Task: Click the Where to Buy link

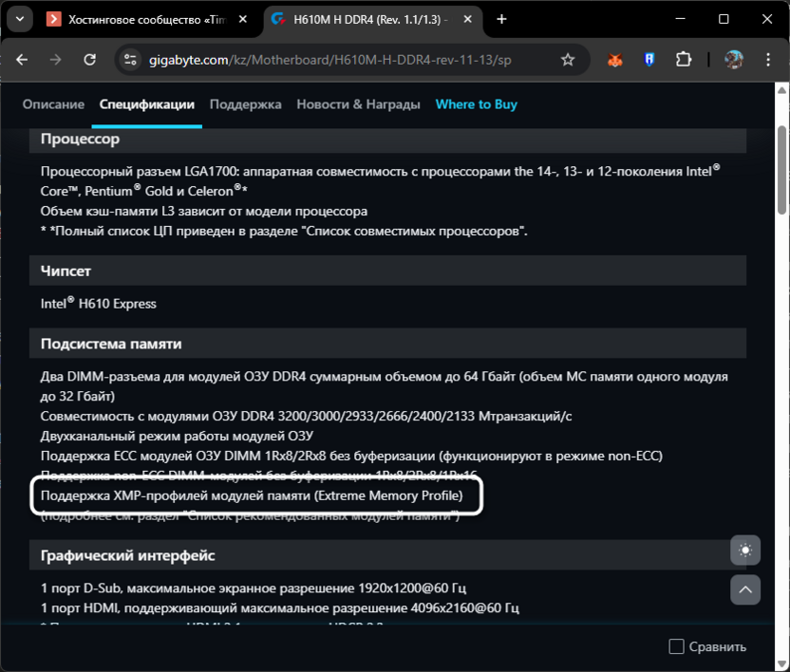Action: [x=476, y=104]
